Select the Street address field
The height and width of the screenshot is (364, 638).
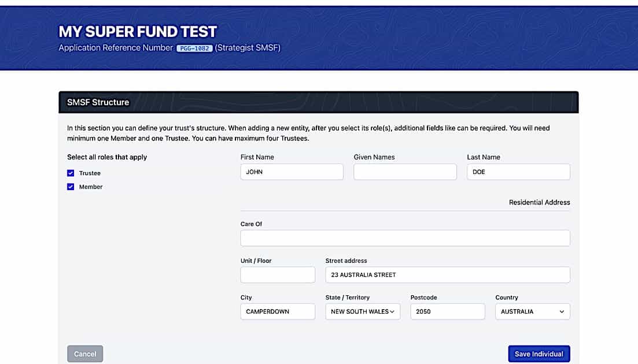[x=447, y=274]
